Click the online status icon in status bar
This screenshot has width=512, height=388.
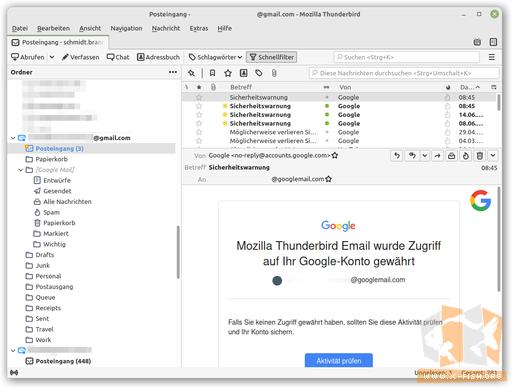(14, 372)
